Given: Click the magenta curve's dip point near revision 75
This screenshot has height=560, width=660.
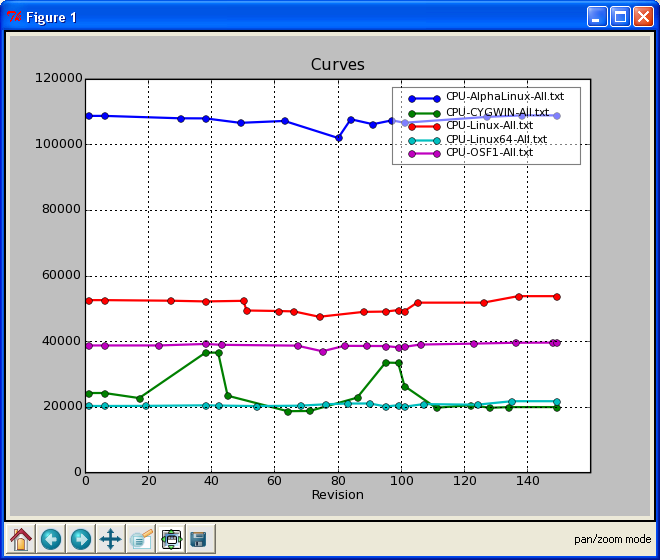Looking at the screenshot, I should [323, 352].
